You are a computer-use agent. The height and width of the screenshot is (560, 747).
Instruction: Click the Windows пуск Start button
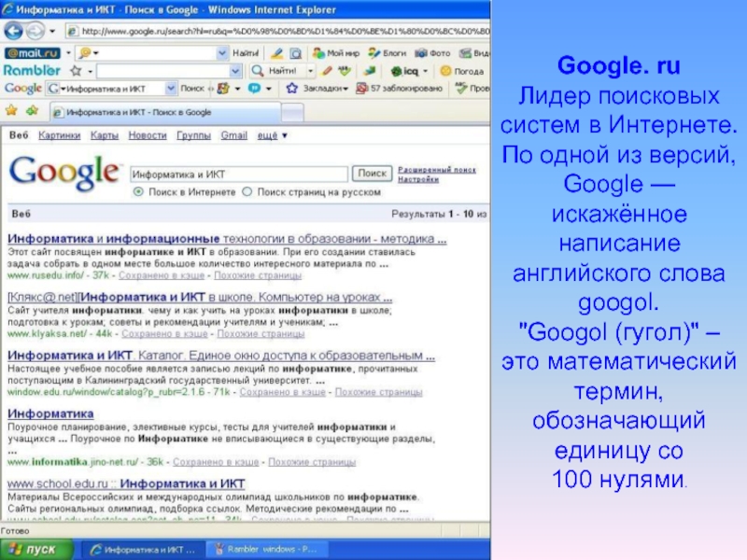37,550
